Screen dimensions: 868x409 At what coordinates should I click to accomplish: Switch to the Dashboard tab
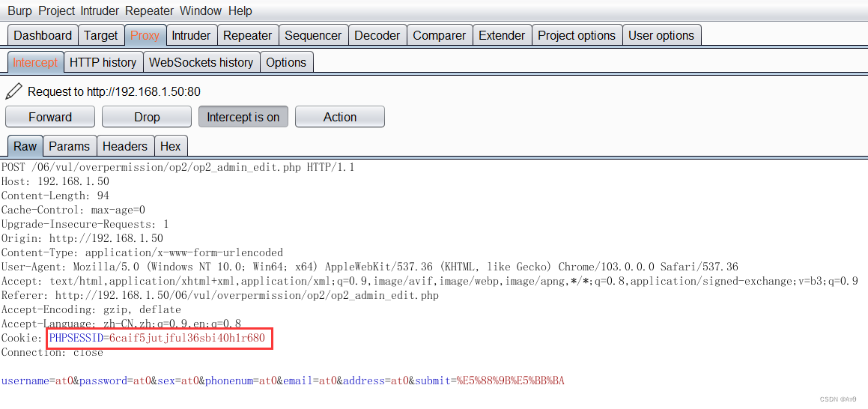[x=43, y=35]
